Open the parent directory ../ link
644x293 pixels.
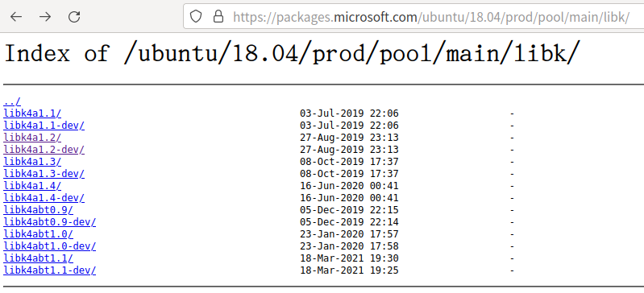(x=12, y=101)
